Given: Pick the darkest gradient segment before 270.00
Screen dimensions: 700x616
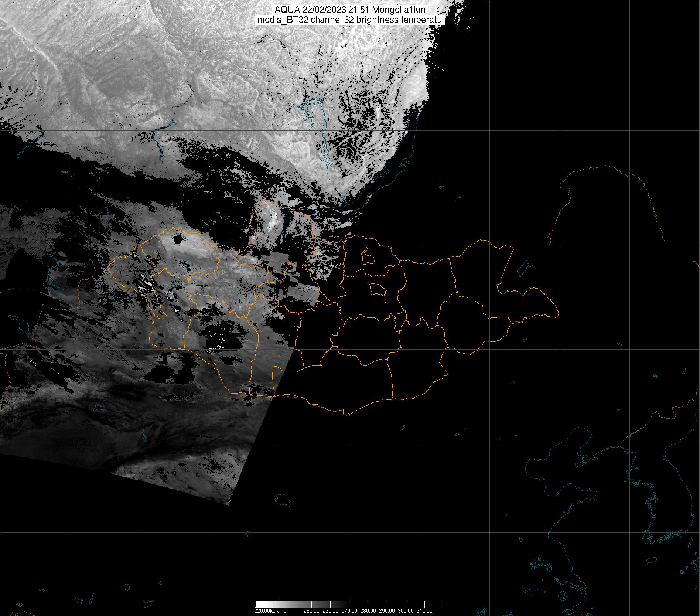Looking at the screenshot, I should [x=340, y=605].
